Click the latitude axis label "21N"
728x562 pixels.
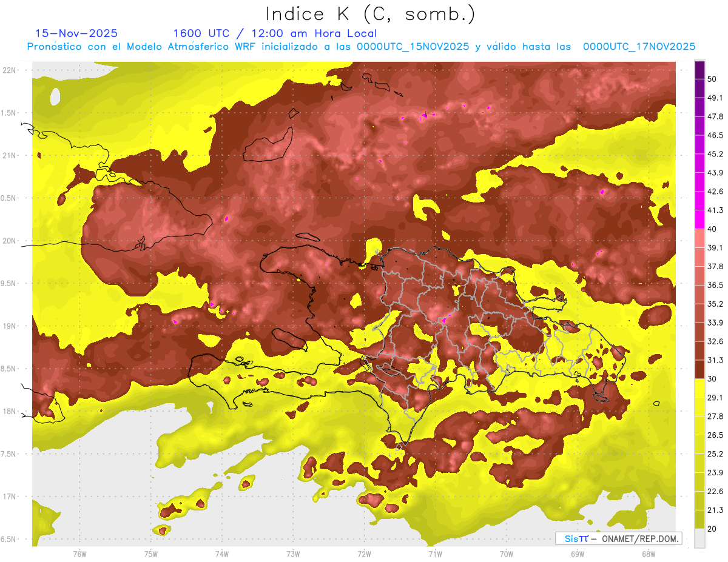pyautogui.click(x=9, y=155)
